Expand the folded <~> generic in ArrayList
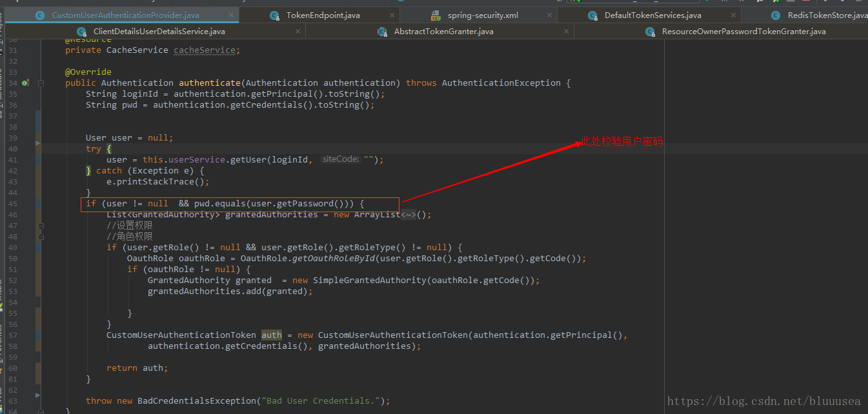Image resolution: width=868 pixels, height=414 pixels. [409, 215]
